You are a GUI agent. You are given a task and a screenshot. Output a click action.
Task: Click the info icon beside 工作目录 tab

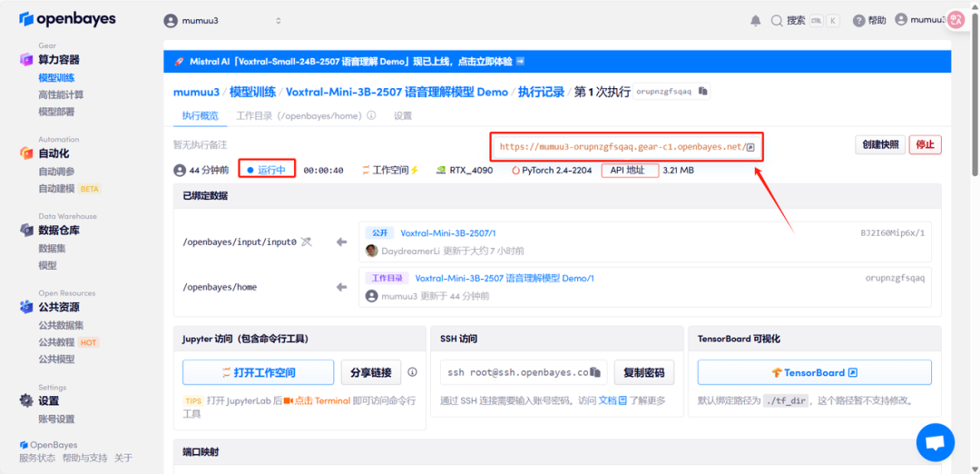click(x=371, y=115)
